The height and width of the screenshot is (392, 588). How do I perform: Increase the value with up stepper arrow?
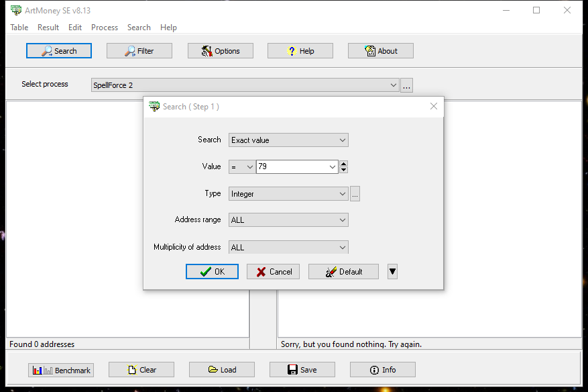coord(343,163)
